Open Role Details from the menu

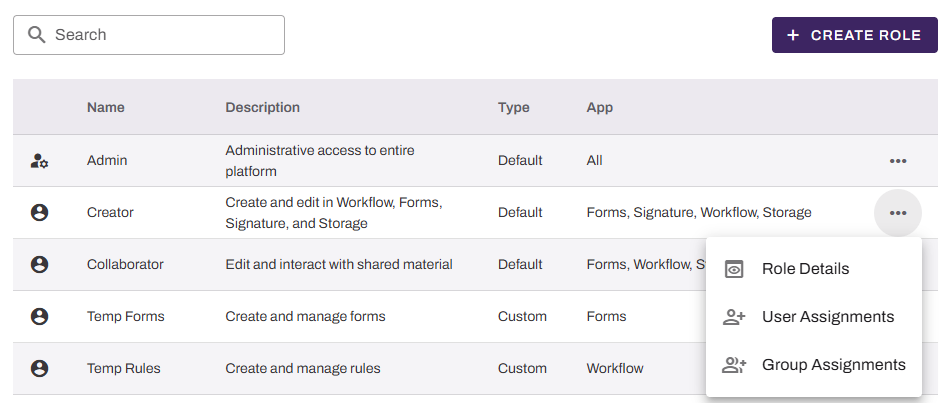pyautogui.click(x=814, y=269)
